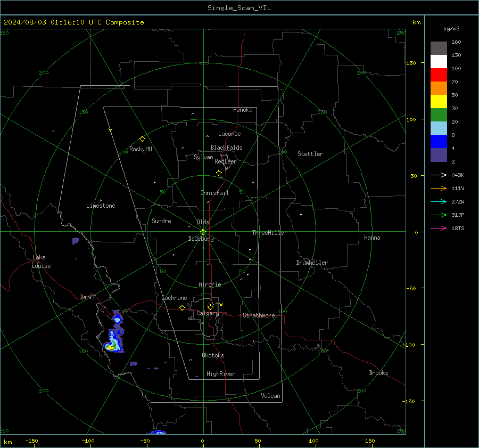
Task: Click the Brooks town label
Action: (x=378, y=373)
